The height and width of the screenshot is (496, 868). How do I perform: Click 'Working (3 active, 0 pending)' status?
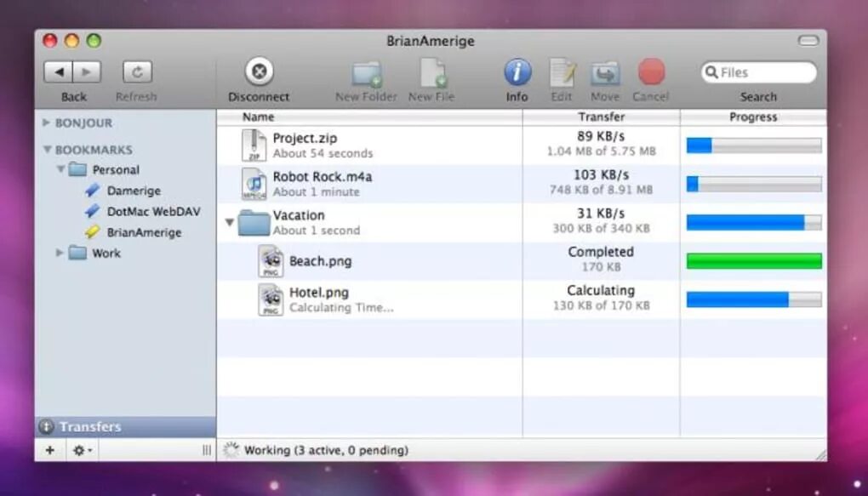coord(327,450)
